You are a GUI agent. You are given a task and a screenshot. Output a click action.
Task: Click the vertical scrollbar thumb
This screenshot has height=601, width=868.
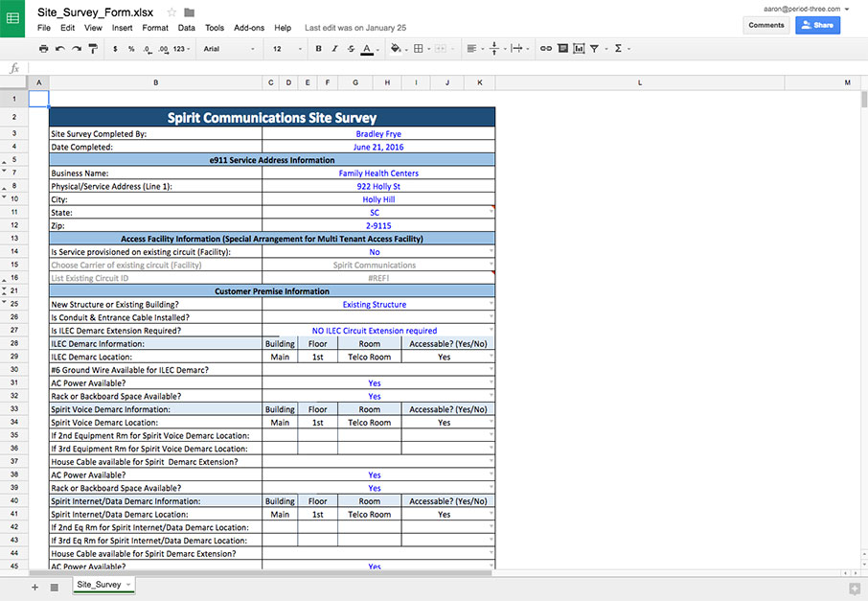coord(864,99)
